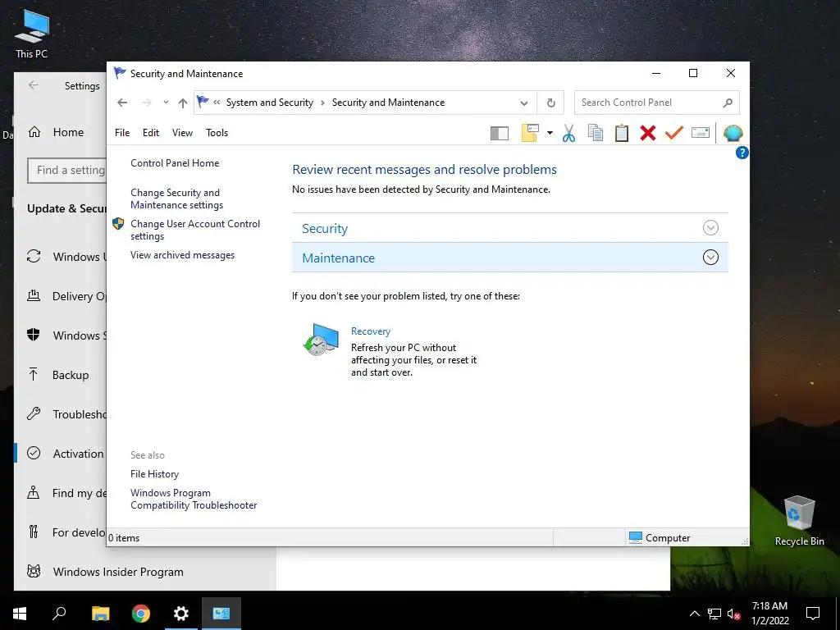The height and width of the screenshot is (630, 840).
Task: Click the Settings gear taskbar icon
Action: tap(181, 614)
